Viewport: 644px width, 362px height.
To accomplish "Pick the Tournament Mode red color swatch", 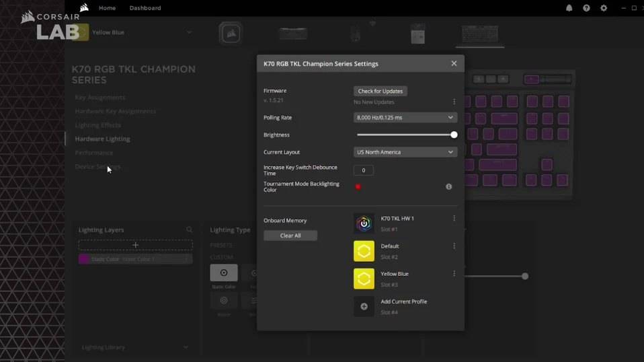I will pyautogui.click(x=358, y=186).
